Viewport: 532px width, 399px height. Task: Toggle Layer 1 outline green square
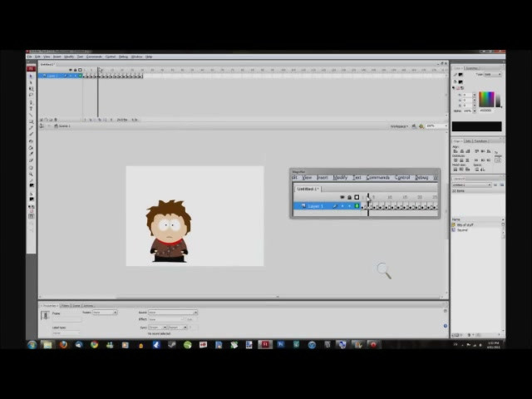tap(81, 76)
